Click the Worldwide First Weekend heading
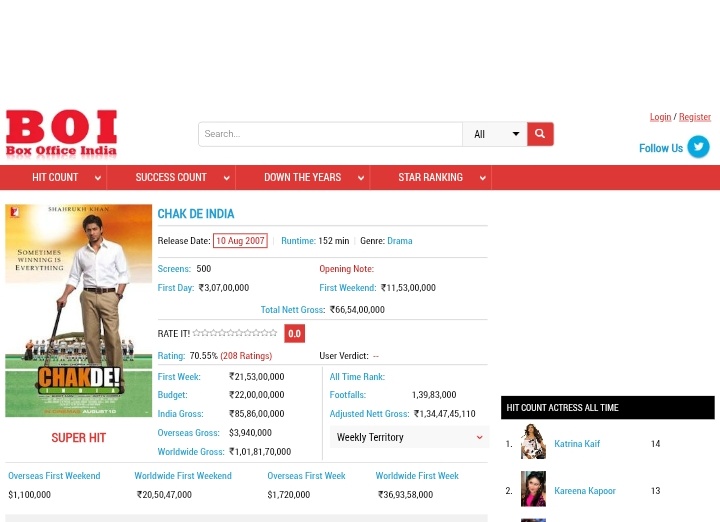 [183, 476]
